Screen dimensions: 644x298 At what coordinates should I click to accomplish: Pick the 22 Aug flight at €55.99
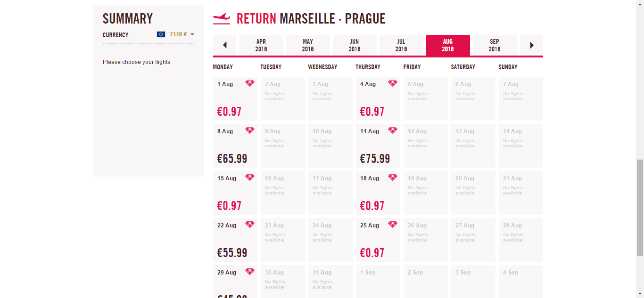pyautogui.click(x=235, y=240)
